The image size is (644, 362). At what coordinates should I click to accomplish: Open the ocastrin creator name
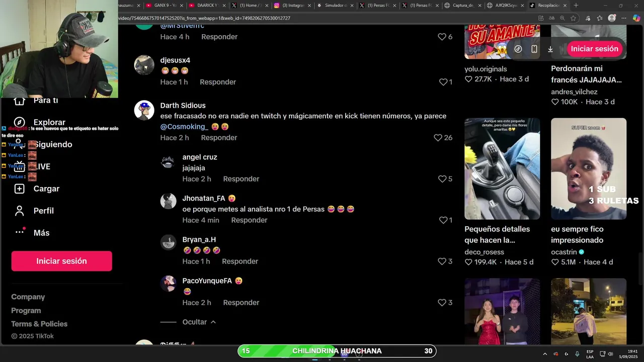(564, 252)
